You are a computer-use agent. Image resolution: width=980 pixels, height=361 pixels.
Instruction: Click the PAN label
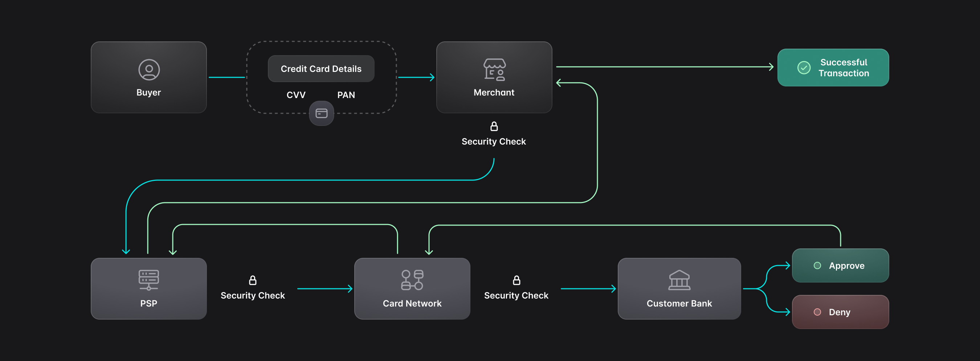click(x=346, y=95)
